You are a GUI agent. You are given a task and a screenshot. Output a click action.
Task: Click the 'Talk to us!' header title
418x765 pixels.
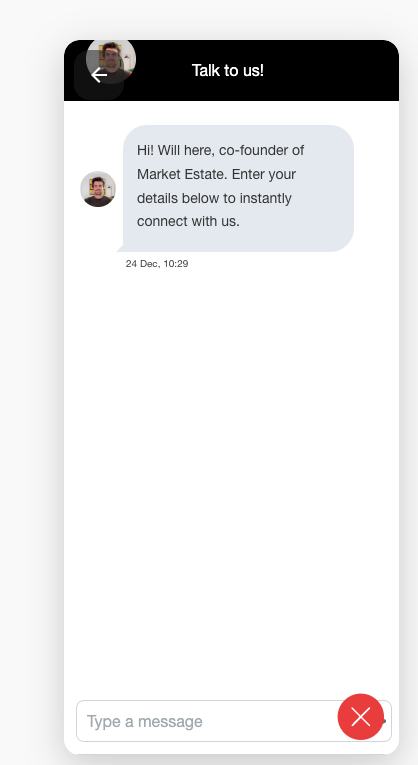[228, 70]
